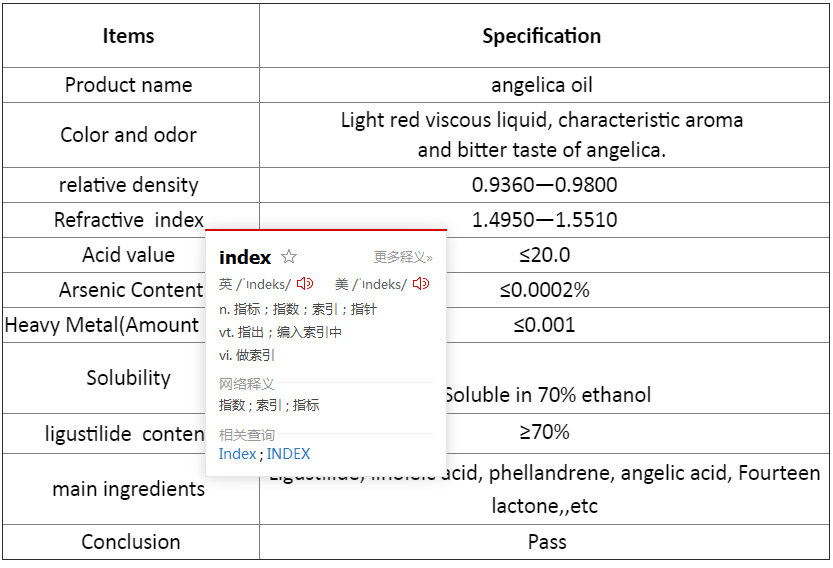
Task: Click the 'Items' column header
Action: pos(129,36)
